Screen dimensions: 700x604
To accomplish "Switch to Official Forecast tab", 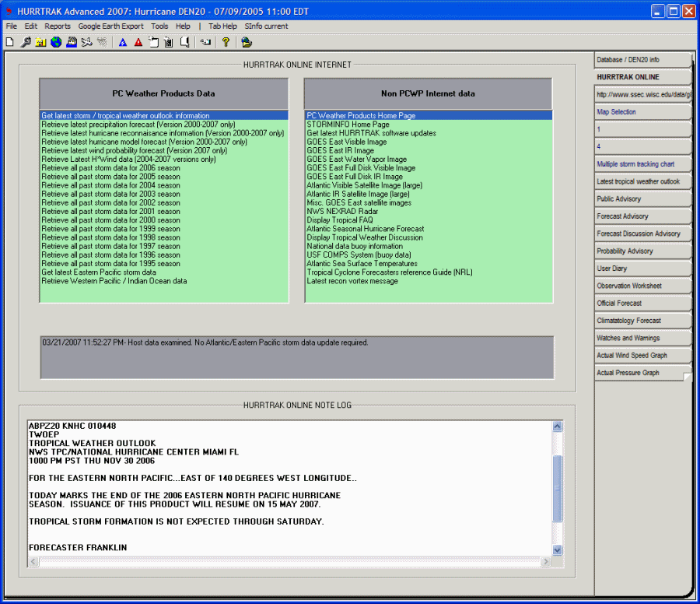I will click(x=642, y=304).
